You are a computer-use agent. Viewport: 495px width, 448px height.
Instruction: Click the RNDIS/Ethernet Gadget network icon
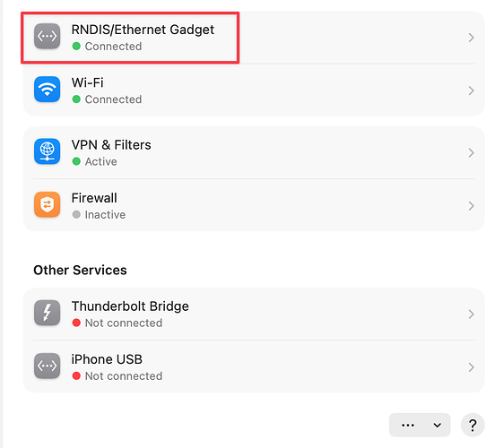tap(47, 36)
